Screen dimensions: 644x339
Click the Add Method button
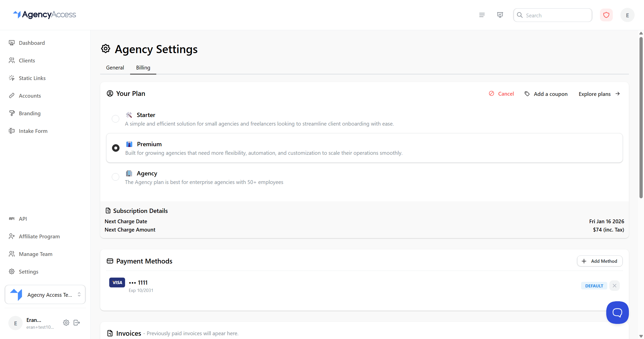599,261
